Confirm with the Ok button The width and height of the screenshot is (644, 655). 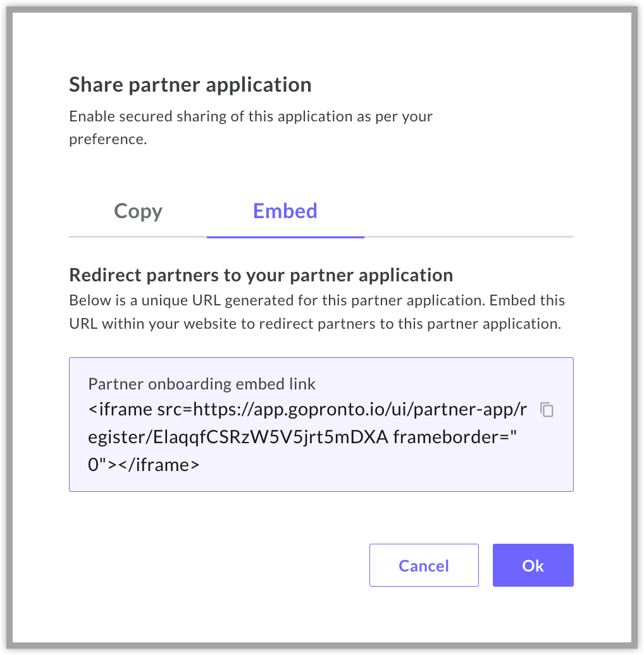[533, 565]
